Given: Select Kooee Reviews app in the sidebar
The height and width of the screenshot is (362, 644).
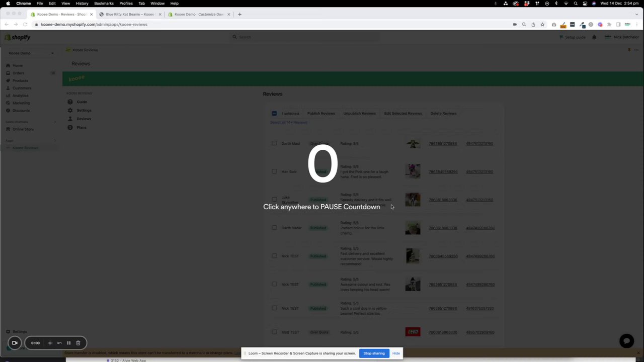Looking at the screenshot, I should (25, 148).
